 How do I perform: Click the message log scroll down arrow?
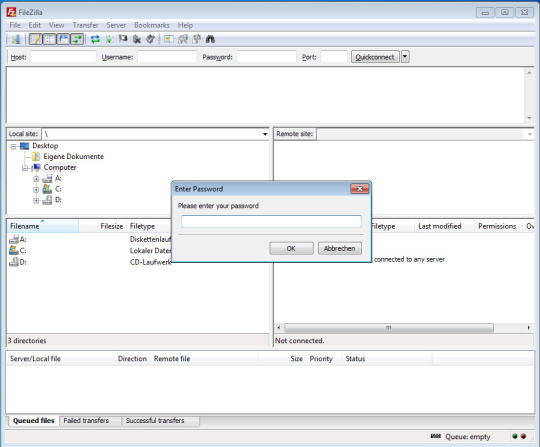pos(529,118)
